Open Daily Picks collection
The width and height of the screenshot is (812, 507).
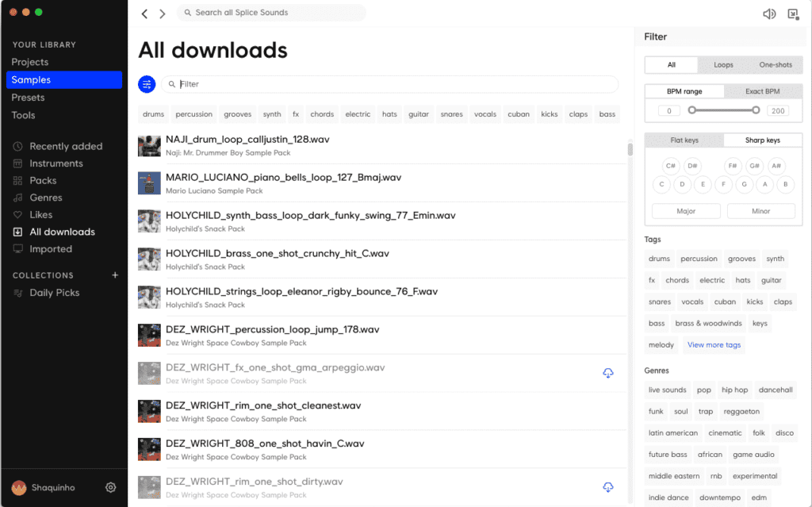tap(54, 293)
